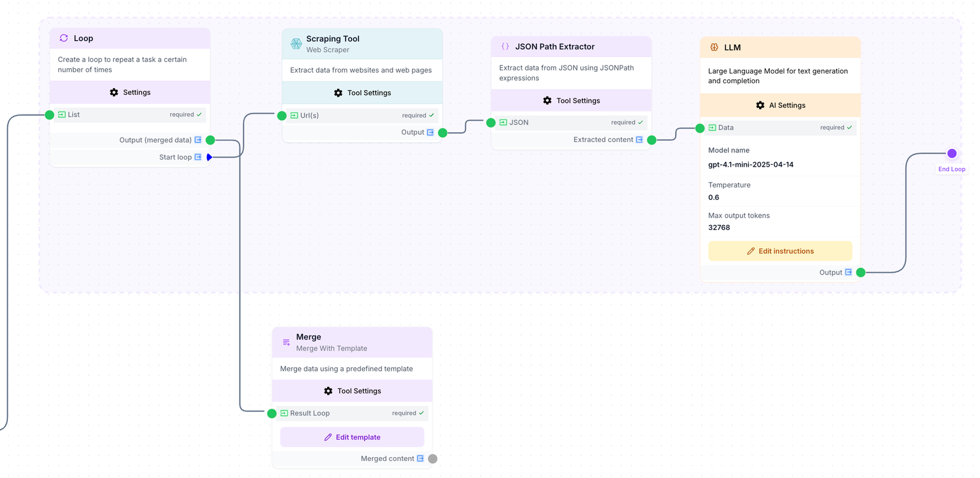Click the LLM Output export icon
Viewport: 980px width, 478px height.
pos(848,272)
